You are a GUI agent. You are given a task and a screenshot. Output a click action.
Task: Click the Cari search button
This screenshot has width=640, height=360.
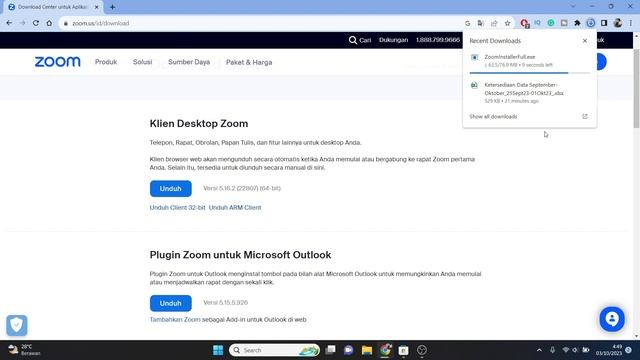(360, 40)
